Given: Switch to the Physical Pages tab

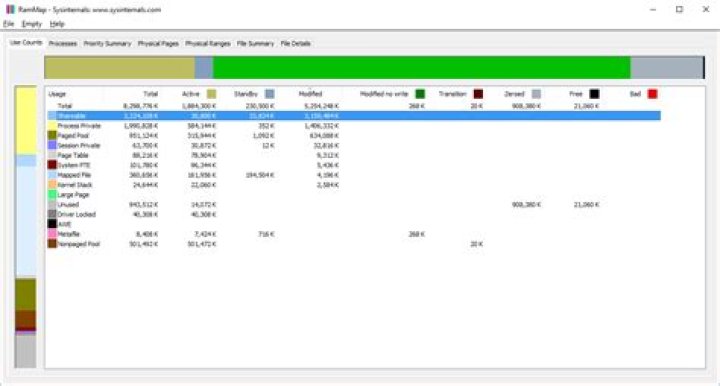Looking at the screenshot, I should [x=158, y=44].
